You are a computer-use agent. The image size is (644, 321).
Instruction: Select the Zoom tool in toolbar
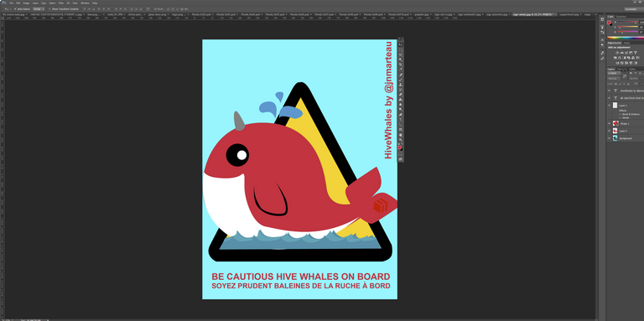tap(401, 140)
